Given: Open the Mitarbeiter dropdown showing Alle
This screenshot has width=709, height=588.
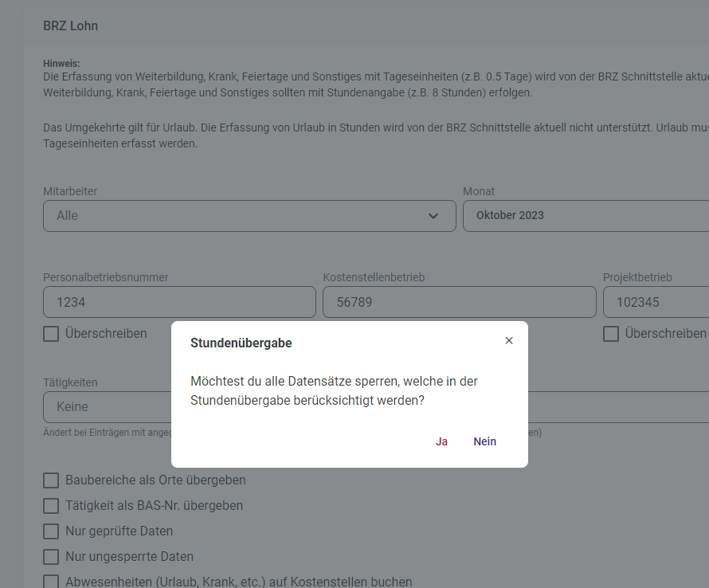Looking at the screenshot, I should point(249,216).
